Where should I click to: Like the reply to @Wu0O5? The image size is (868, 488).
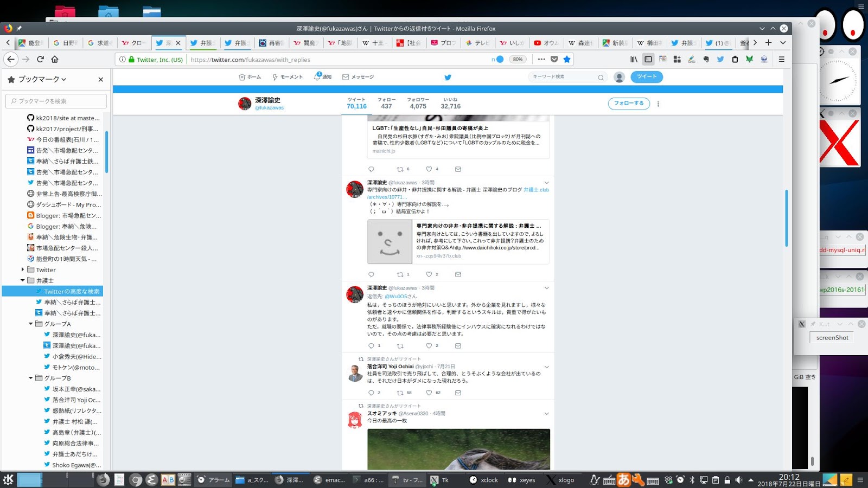coord(429,346)
